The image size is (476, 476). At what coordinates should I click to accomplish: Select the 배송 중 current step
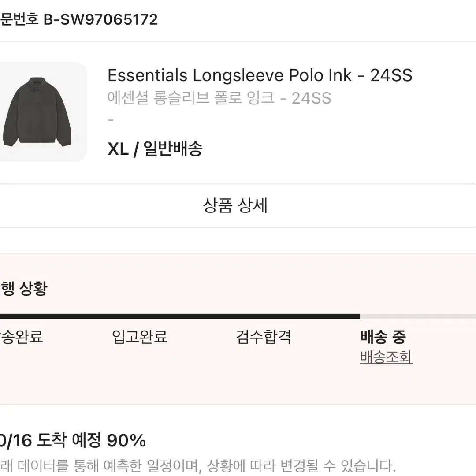click(x=383, y=337)
